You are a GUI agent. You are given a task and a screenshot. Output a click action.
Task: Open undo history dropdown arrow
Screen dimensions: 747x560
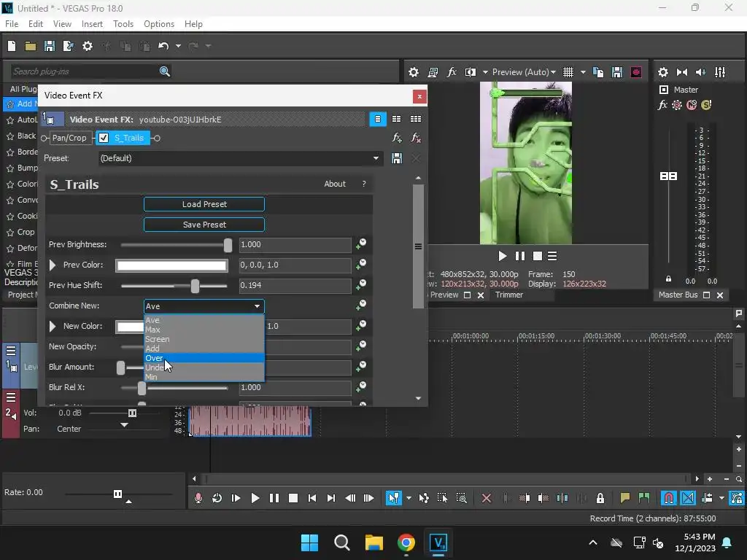[178, 46]
